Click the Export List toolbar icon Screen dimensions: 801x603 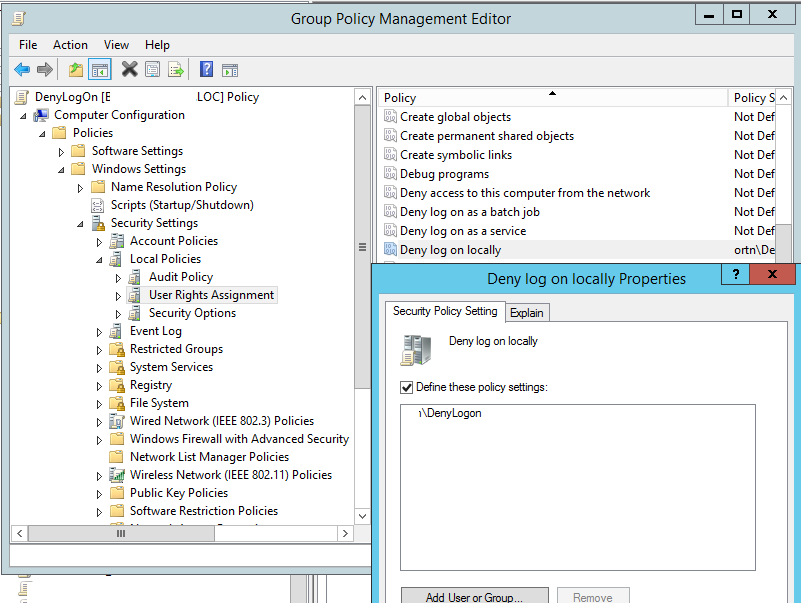[x=176, y=69]
